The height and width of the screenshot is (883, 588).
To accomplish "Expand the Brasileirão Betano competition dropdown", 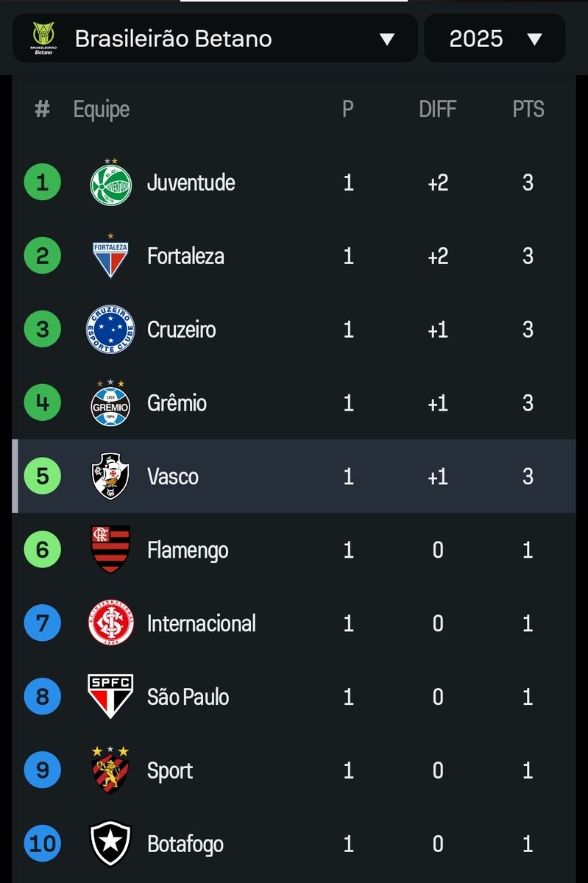I will click(x=387, y=39).
